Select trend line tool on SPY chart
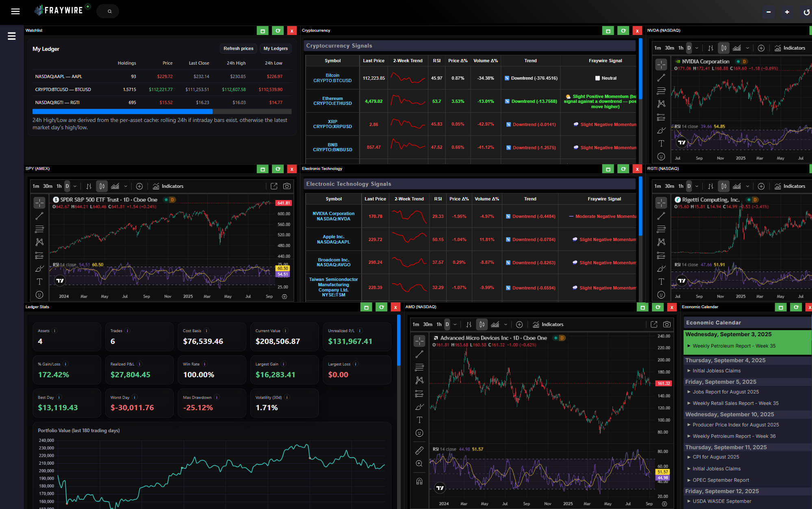The height and width of the screenshot is (509, 812). click(39, 216)
